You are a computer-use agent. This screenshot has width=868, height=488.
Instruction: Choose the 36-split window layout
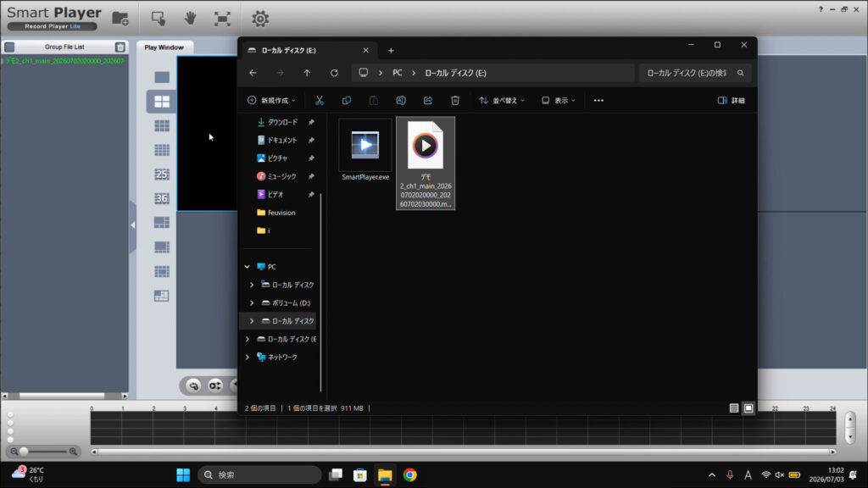pos(162,198)
